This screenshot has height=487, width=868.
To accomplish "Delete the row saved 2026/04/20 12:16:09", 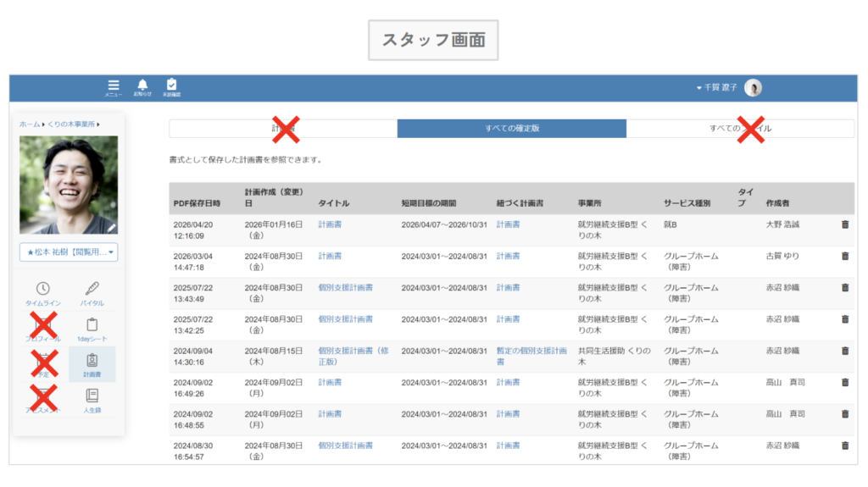I will (845, 224).
